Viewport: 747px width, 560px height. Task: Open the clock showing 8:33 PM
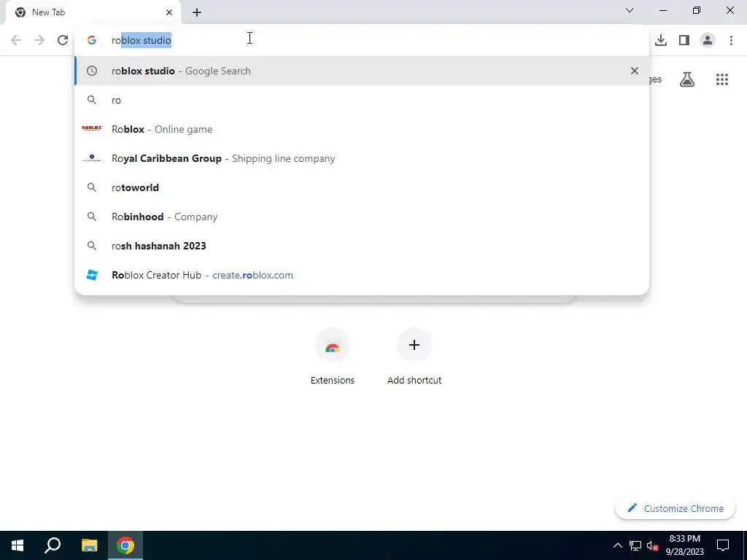[x=684, y=545]
